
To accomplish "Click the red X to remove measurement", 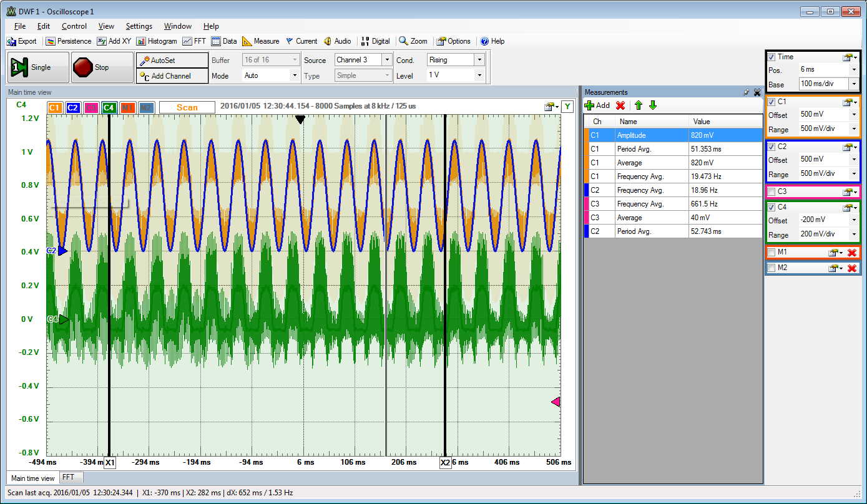I will pyautogui.click(x=620, y=105).
